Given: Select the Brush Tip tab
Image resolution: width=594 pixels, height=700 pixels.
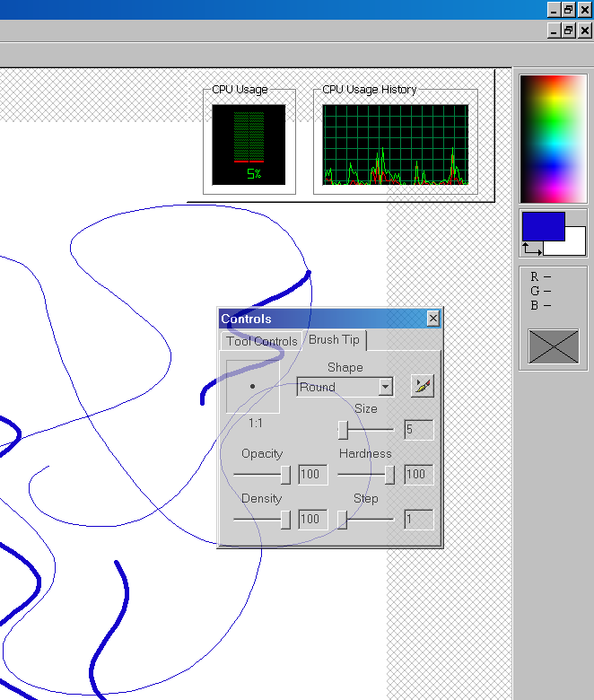Looking at the screenshot, I should [335, 340].
